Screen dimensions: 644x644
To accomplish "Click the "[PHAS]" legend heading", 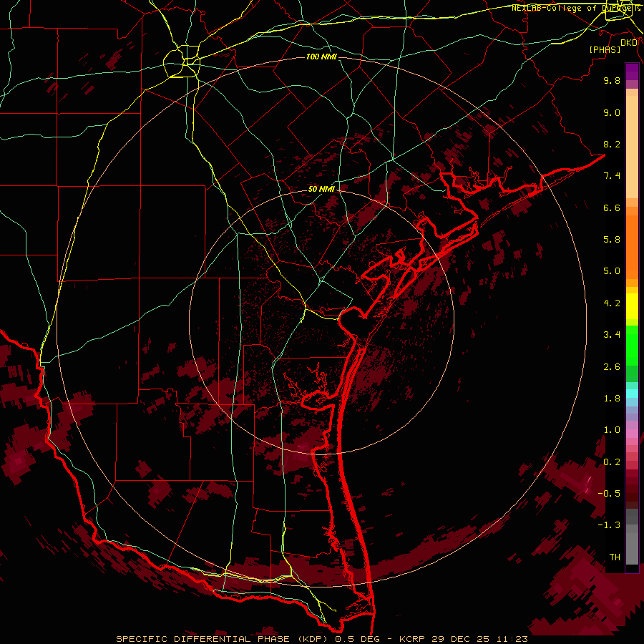I will coord(605,50).
